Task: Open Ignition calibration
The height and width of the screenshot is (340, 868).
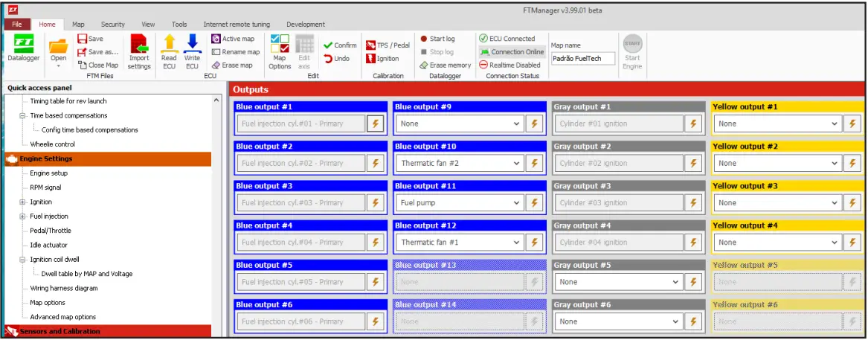Action: pos(382,58)
